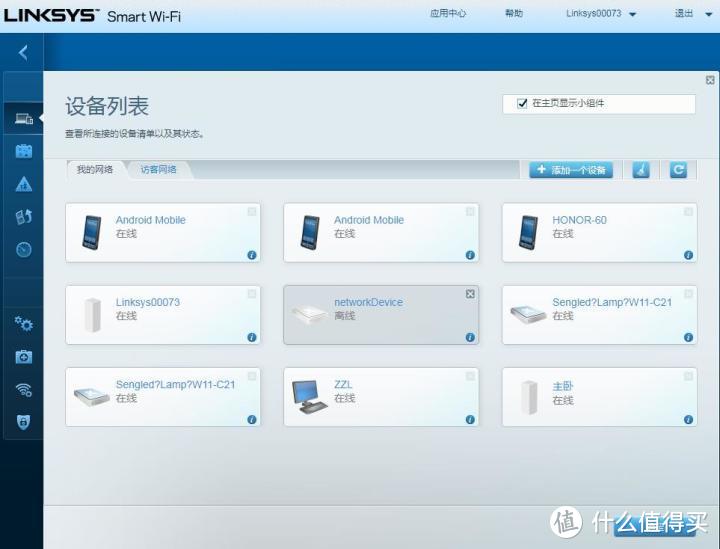720x549 pixels.
Task: Show info for Linksys00073 node card
Action: point(252,337)
